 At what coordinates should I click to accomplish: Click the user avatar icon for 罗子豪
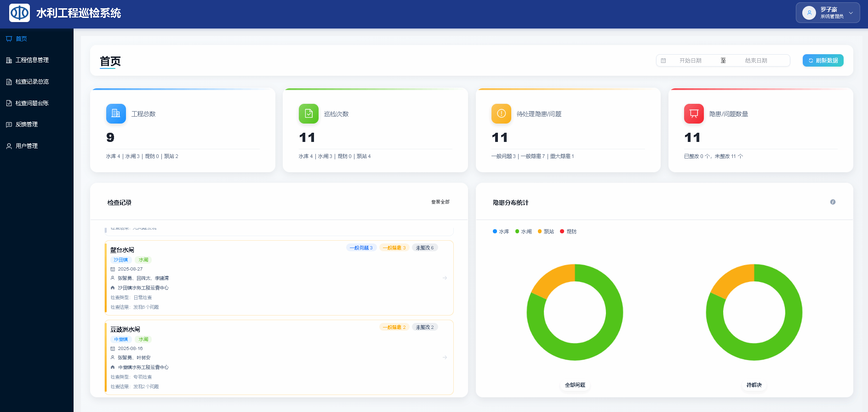(809, 13)
